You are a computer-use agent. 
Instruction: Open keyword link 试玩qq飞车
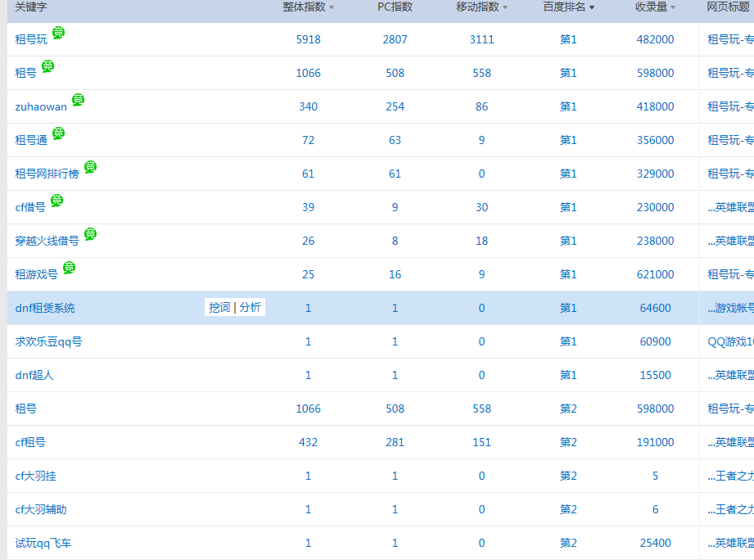(43, 543)
